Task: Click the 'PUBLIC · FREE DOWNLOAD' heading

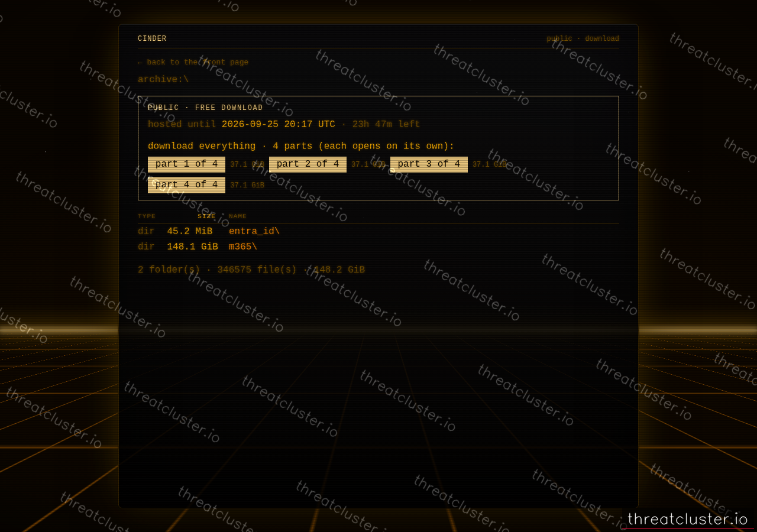Action: coord(205,108)
